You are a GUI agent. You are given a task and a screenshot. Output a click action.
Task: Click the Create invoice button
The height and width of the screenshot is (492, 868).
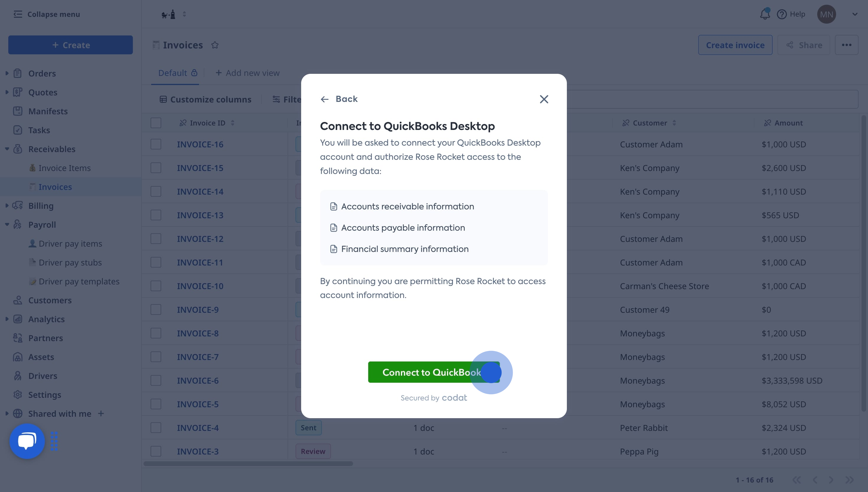click(x=735, y=45)
